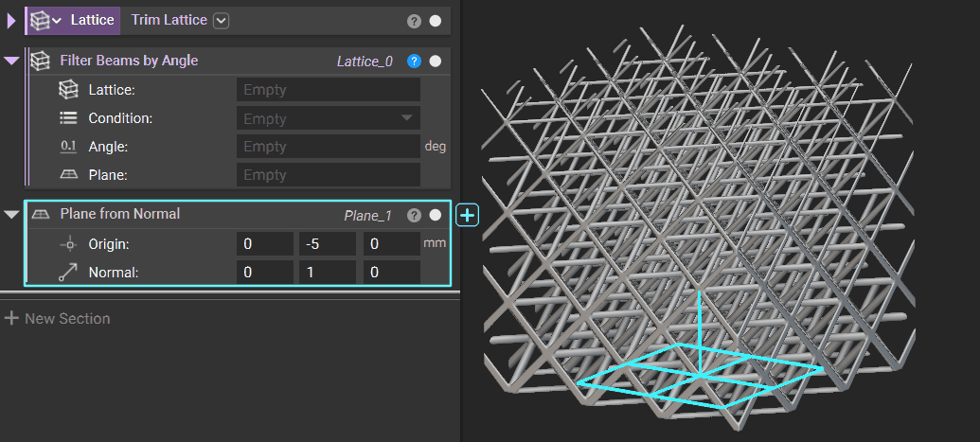Click the plus icon beside Plane from Normal block
Image resolution: width=980 pixels, height=442 pixels.
pos(468,216)
